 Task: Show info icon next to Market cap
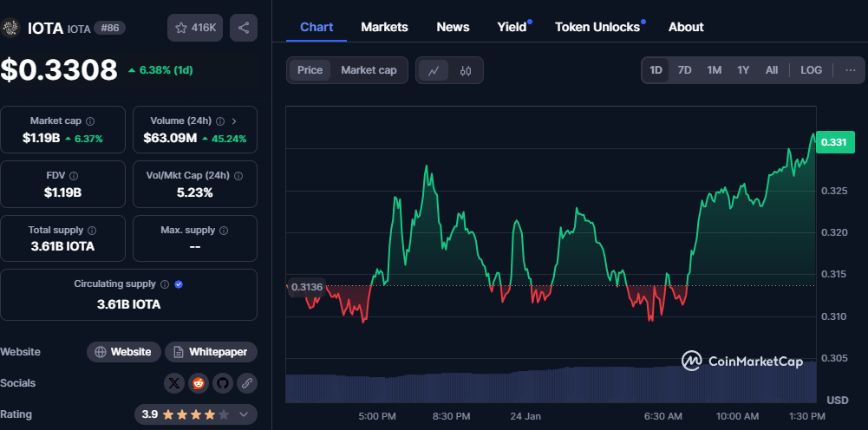(90, 121)
